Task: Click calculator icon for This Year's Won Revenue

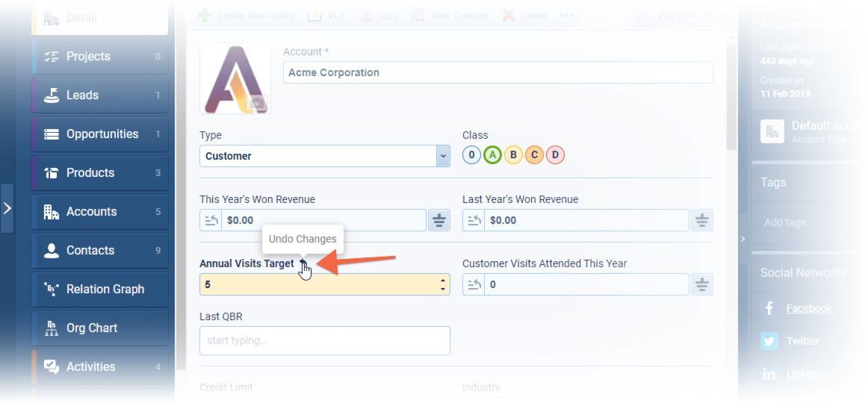Action: coord(438,220)
